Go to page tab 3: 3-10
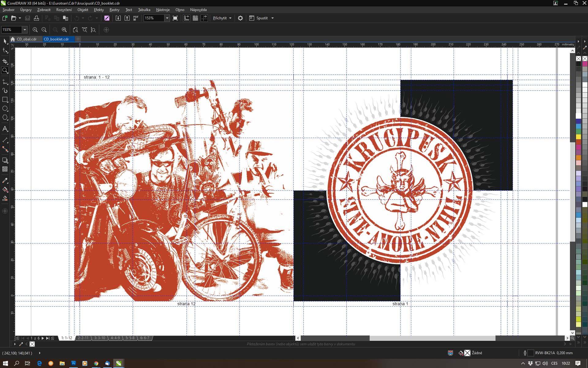Image resolution: width=588 pixels, height=368 pixels. pos(99,338)
